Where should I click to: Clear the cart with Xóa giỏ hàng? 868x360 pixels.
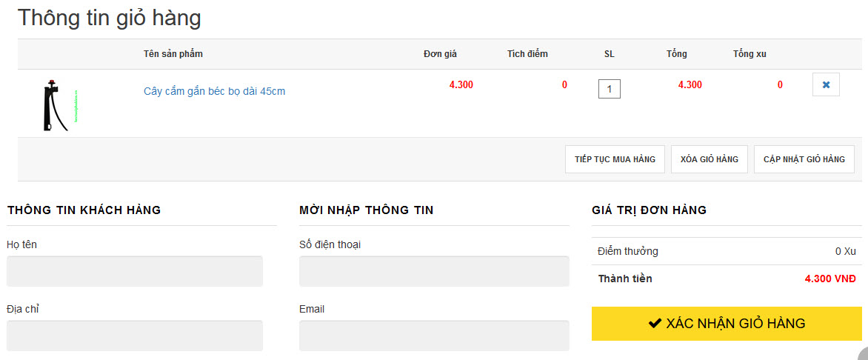point(709,159)
